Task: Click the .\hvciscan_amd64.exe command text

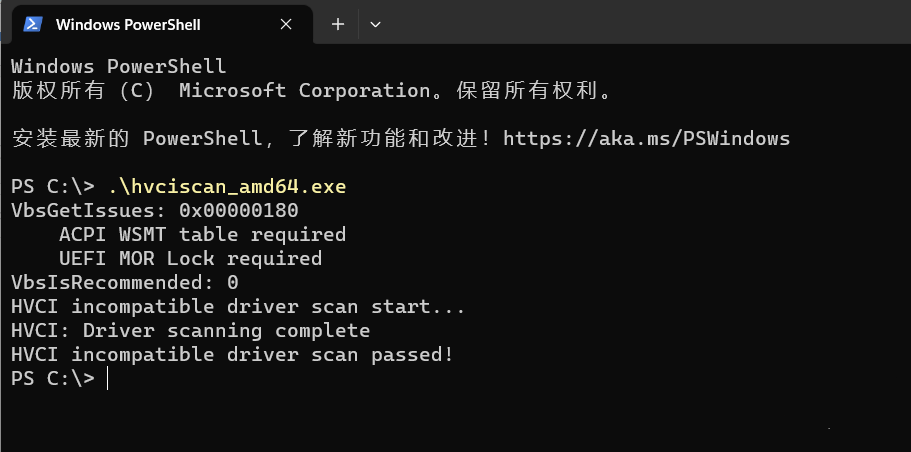Action: [227, 186]
